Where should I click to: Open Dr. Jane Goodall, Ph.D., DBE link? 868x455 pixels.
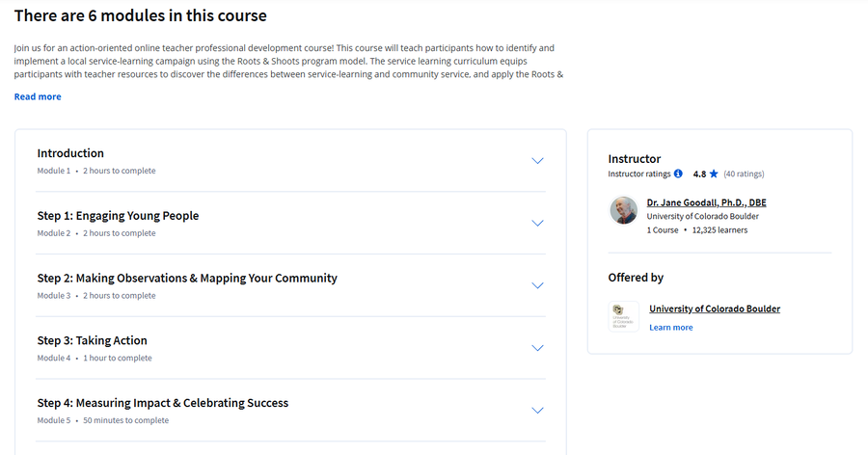coord(706,202)
